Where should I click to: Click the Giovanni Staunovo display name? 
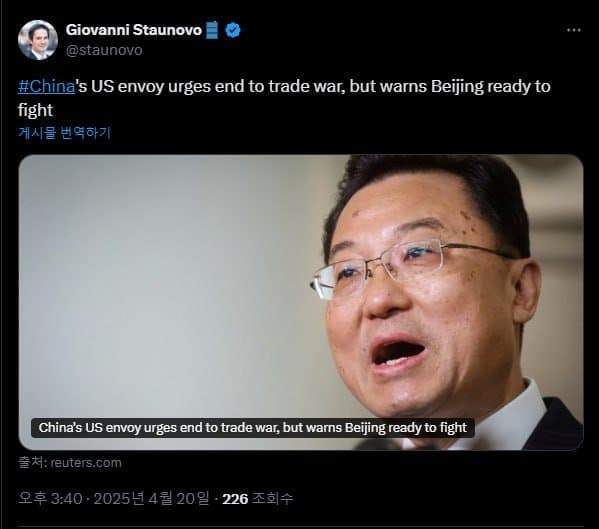pyautogui.click(x=134, y=30)
